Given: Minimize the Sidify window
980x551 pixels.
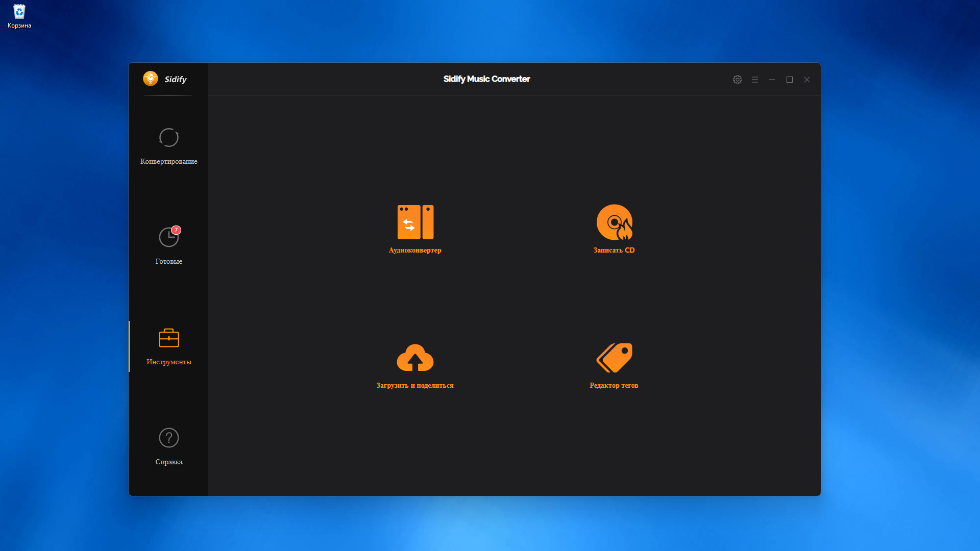Looking at the screenshot, I should click(x=772, y=80).
